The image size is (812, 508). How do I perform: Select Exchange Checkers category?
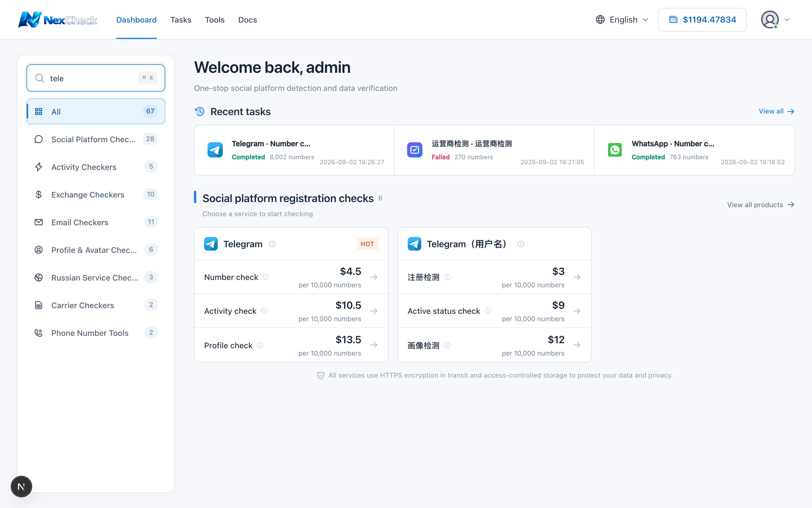click(x=96, y=194)
